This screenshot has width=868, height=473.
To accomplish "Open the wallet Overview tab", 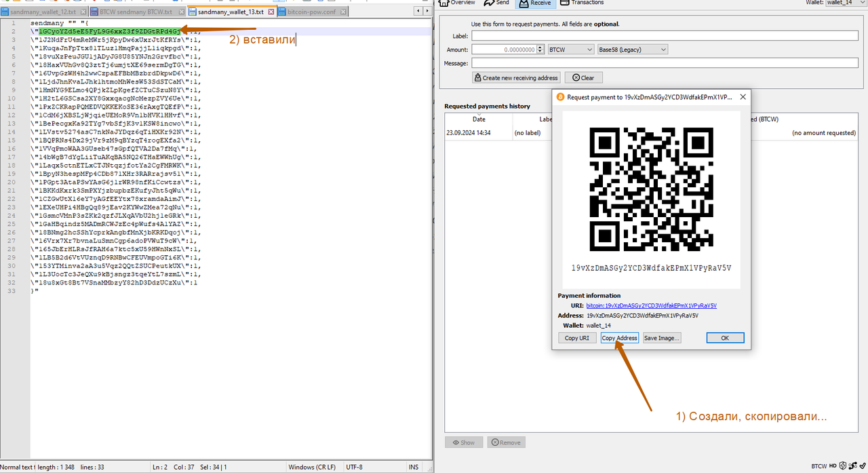I will [456, 3].
